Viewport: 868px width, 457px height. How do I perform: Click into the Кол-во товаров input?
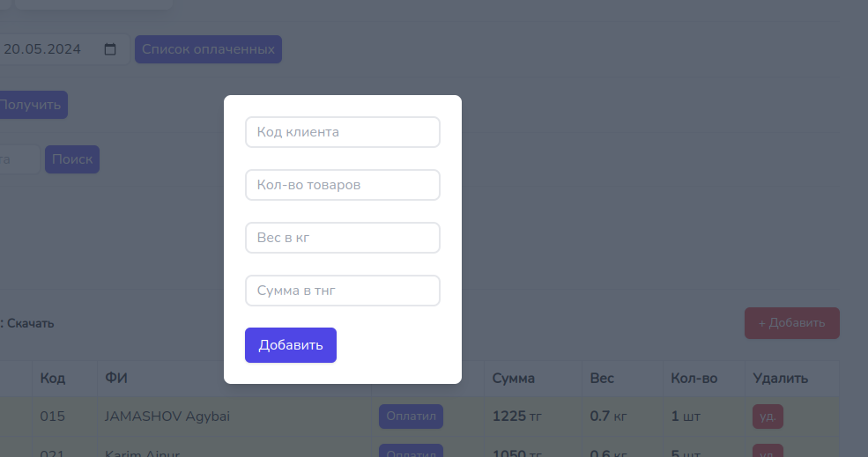[342, 185]
